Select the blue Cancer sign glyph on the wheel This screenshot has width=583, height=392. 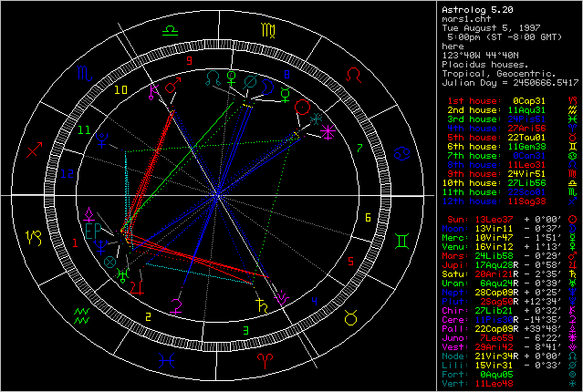402,153
